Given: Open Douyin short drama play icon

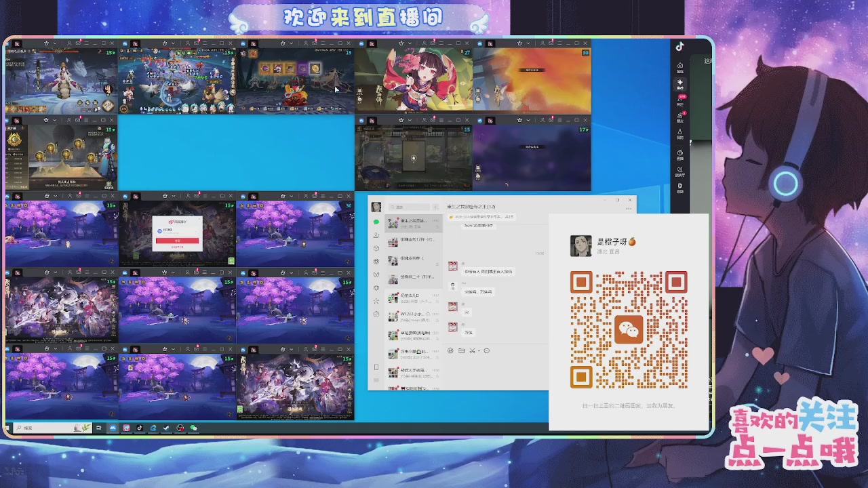Looking at the screenshot, I should (680, 188).
